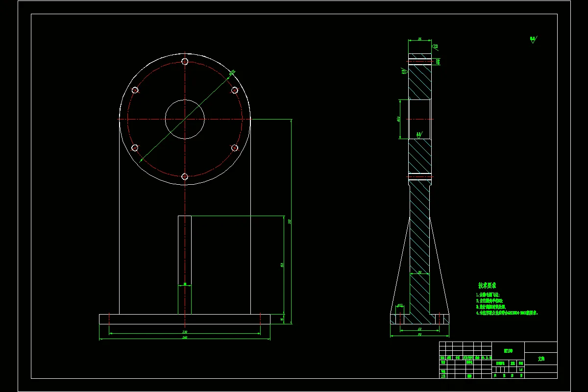The width and height of the screenshot is (588, 392).
Task: Pick the lower-right bolt hole on flange
Action: 234,147
